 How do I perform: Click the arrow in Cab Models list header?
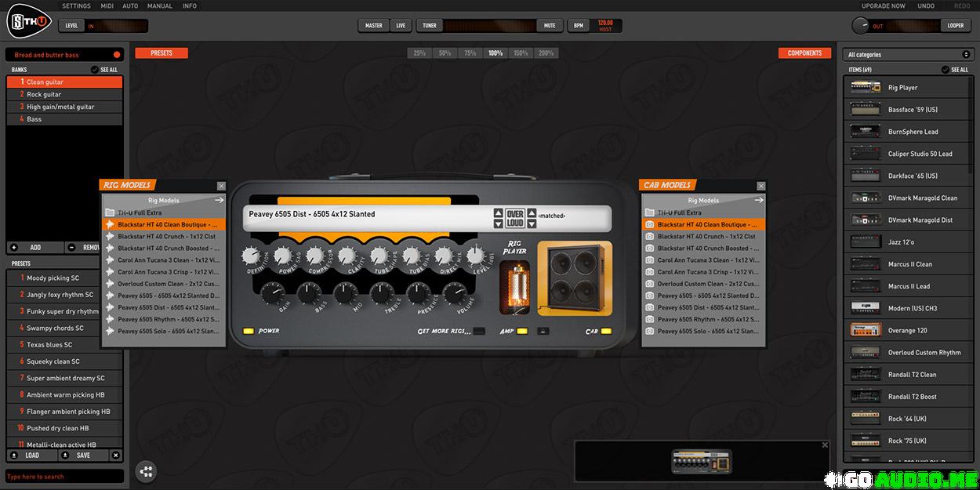click(x=759, y=200)
